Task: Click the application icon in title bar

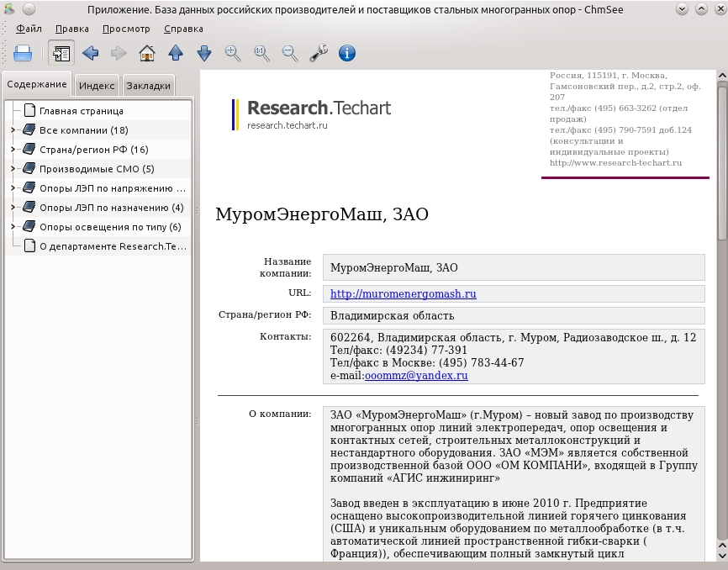Action: (9, 8)
